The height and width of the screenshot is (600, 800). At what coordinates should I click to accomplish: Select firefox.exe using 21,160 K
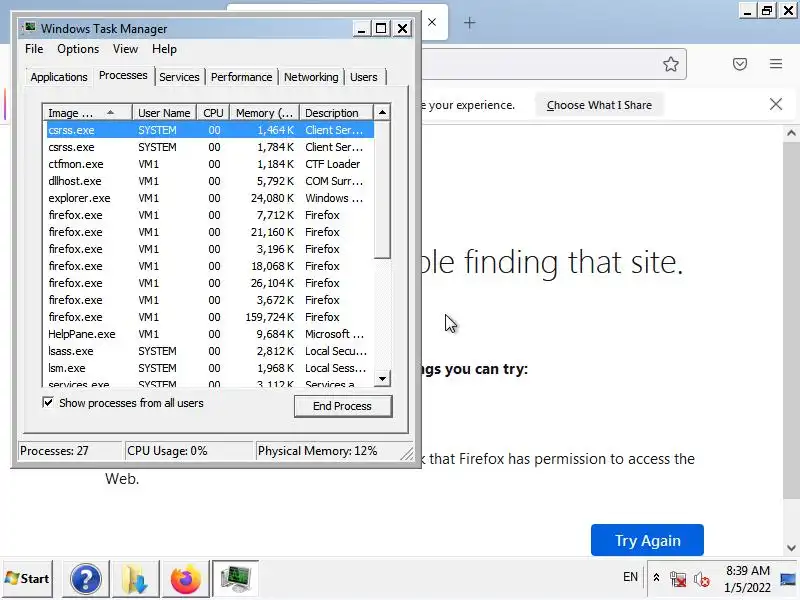click(210, 232)
